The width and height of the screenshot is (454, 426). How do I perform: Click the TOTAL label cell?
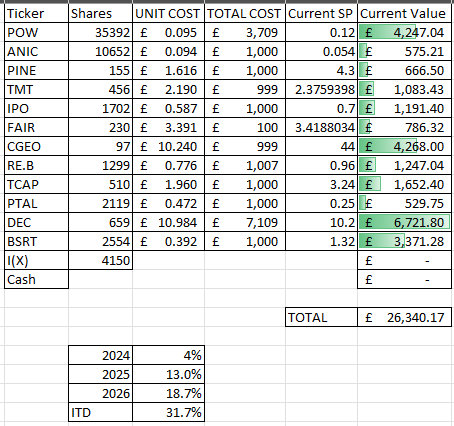[321, 317]
